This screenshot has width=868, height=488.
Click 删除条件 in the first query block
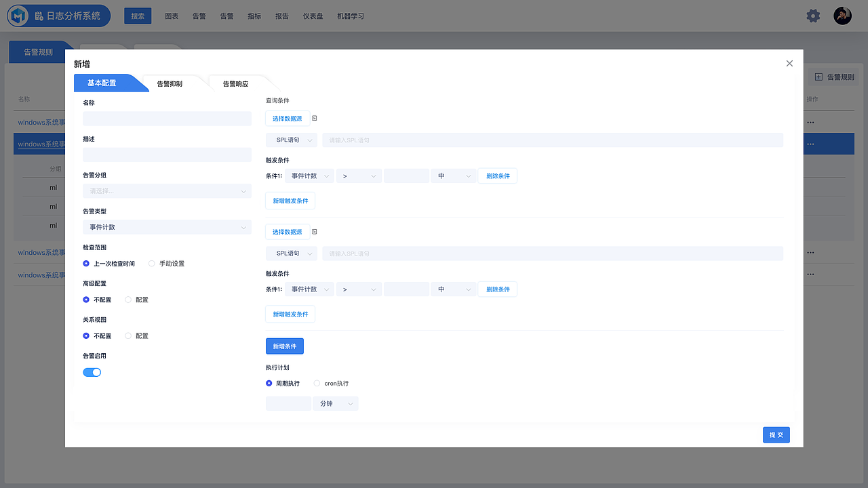pyautogui.click(x=498, y=176)
